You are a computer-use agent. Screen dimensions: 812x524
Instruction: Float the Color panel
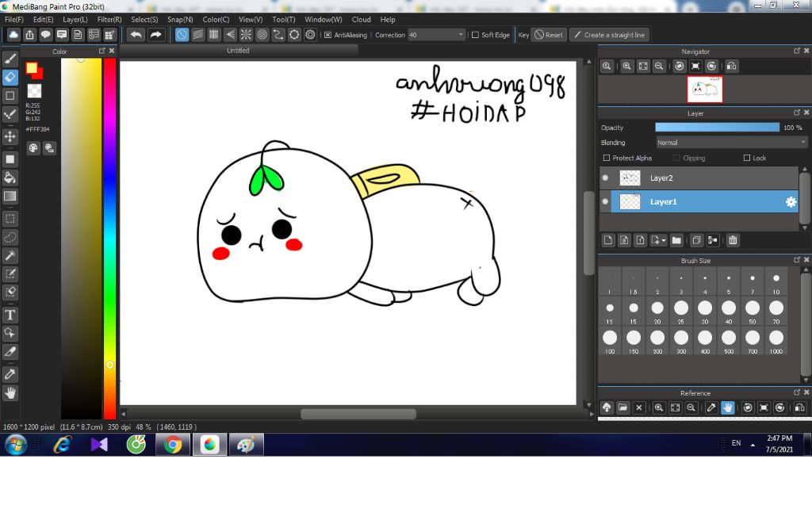pyautogui.click(x=102, y=51)
